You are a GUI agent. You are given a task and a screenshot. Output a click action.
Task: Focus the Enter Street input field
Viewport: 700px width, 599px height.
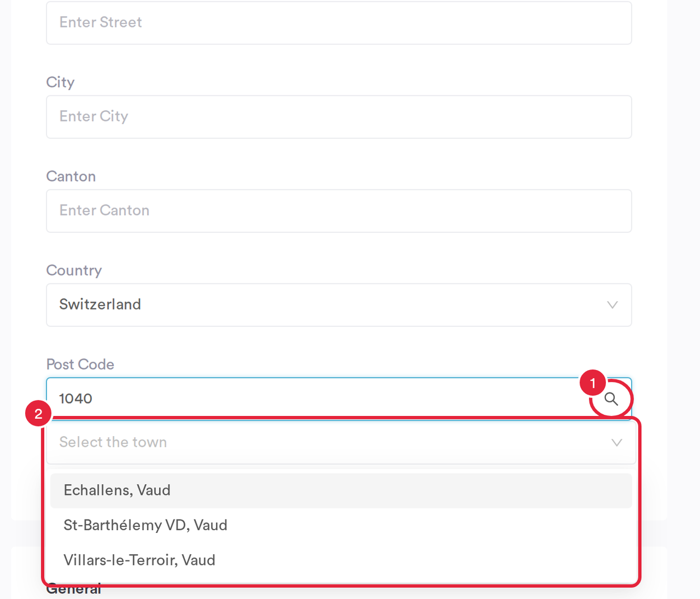[x=339, y=22]
